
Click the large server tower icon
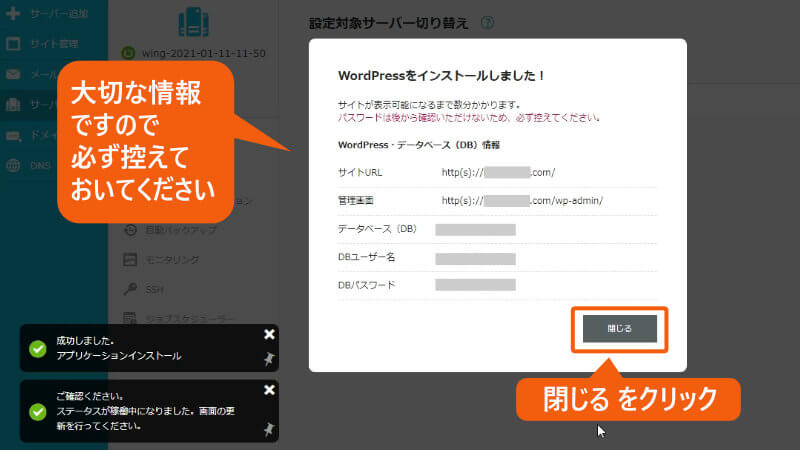tap(193, 21)
